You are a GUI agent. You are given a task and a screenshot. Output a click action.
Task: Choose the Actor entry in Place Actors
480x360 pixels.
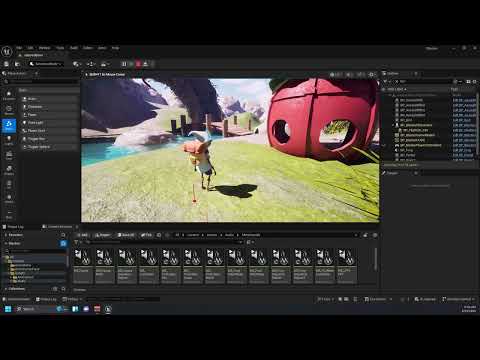(49, 99)
